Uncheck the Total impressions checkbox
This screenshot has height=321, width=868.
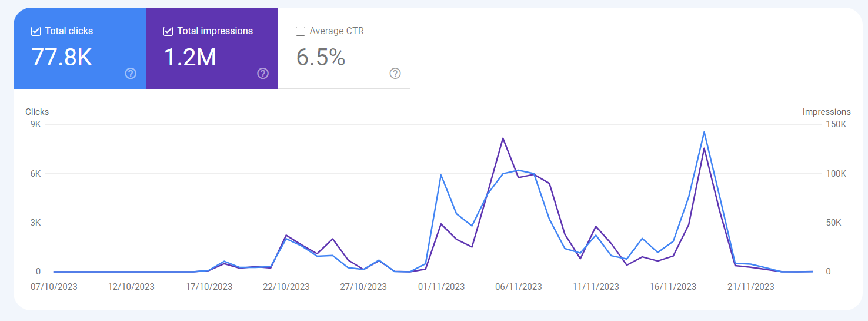click(x=168, y=31)
